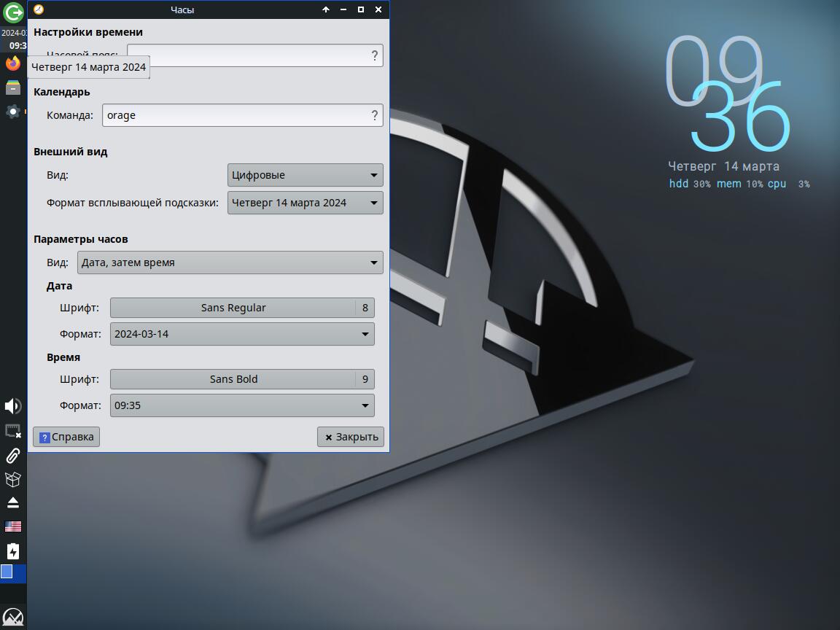840x630 pixels.
Task: Open the date format dropdown 2024-03-14
Action: (242, 334)
